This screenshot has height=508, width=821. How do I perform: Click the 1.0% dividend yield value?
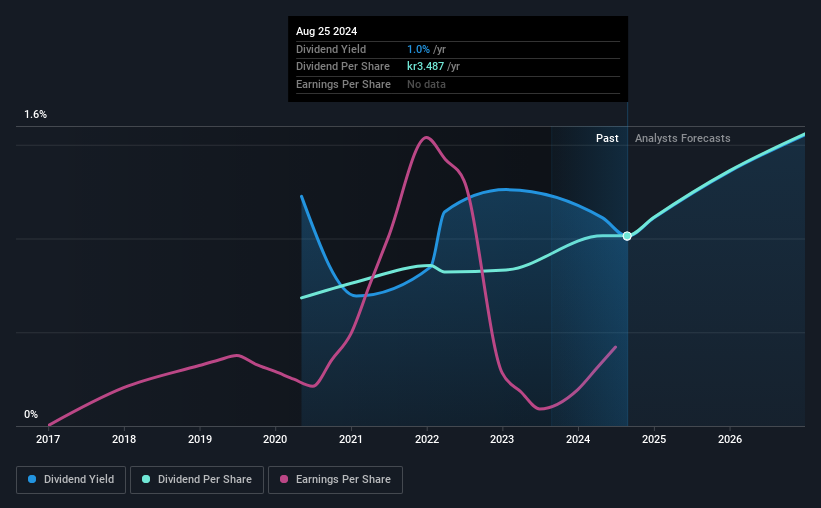[x=418, y=49]
